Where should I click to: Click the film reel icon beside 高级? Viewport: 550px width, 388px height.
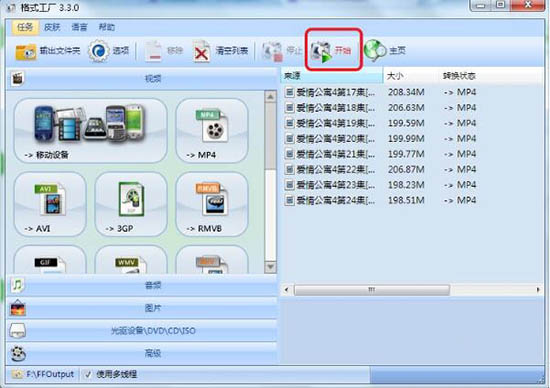click(x=18, y=354)
